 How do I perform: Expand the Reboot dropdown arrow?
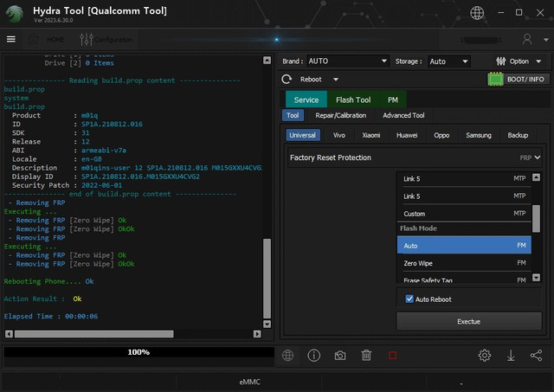pyautogui.click(x=336, y=80)
